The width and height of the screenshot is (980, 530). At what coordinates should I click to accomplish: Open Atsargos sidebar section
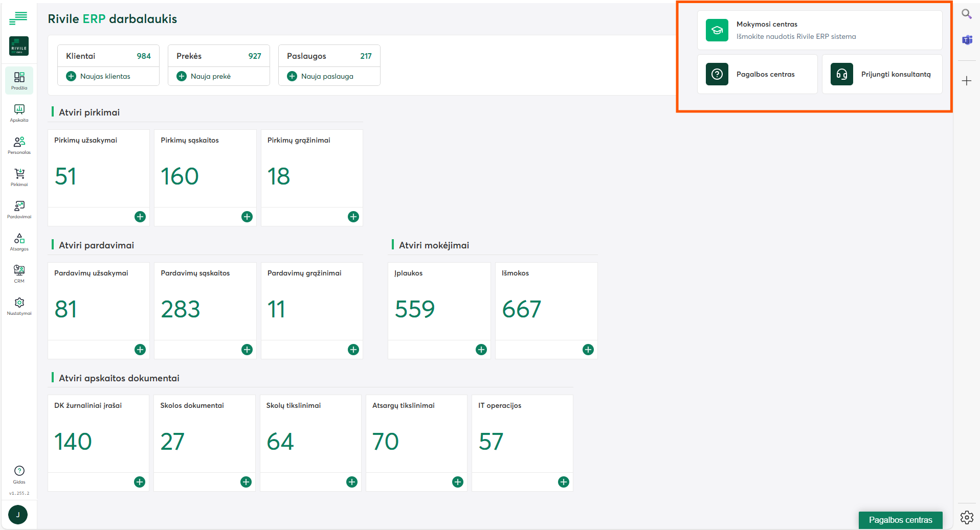coord(19,242)
